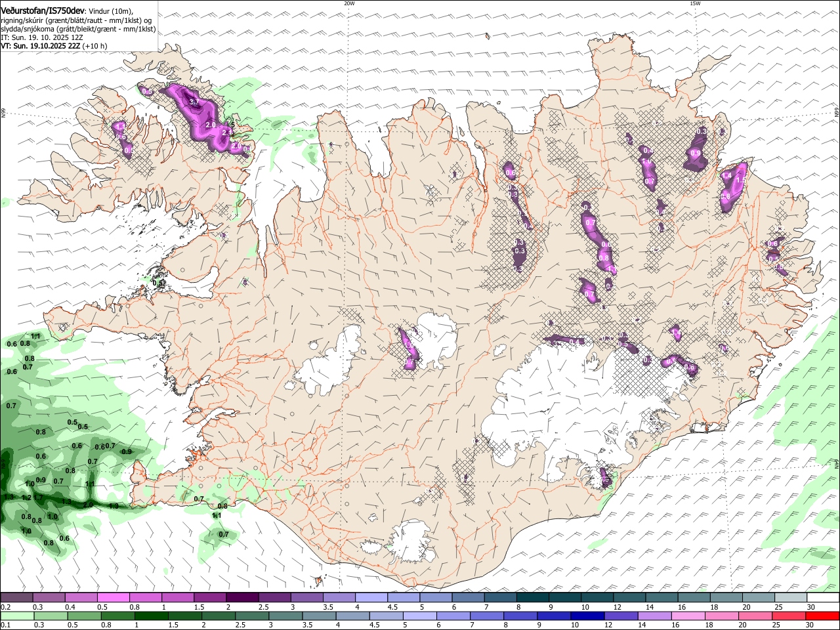Pick the bright pink 0.5 swatch in upper legend
The width and height of the screenshot is (840, 630).
click(114, 598)
